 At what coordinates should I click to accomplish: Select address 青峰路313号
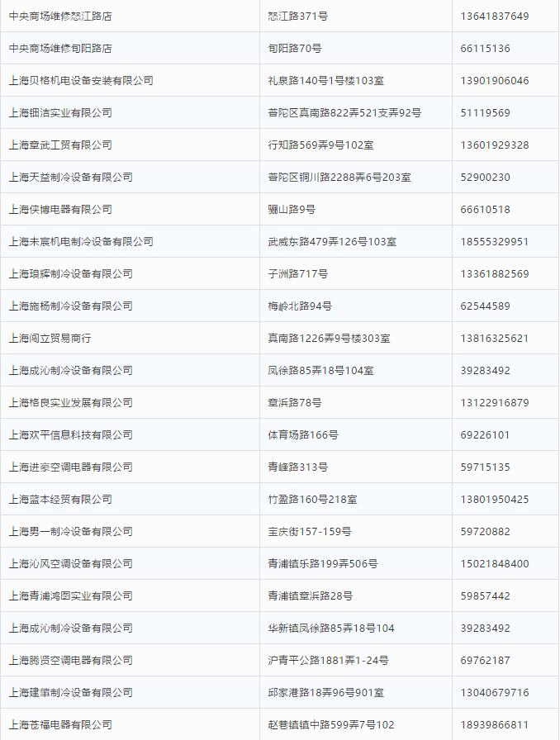coord(298,467)
